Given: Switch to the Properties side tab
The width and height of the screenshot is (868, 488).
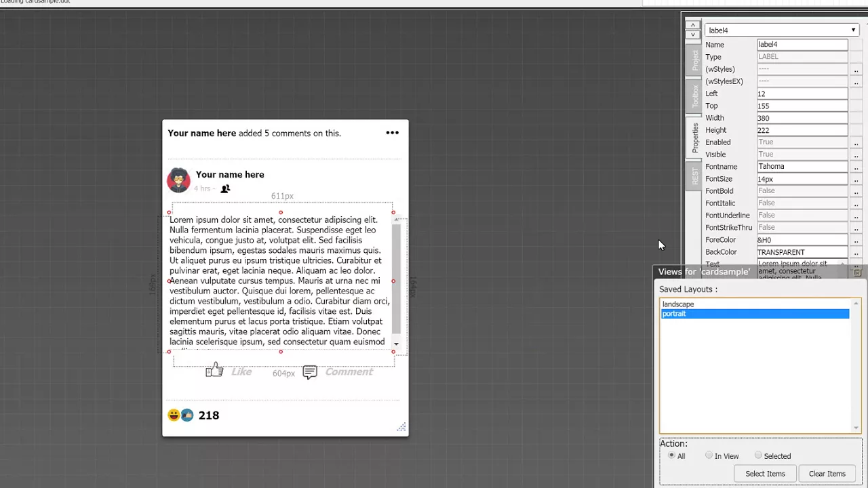Looking at the screenshot, I should [694, 138].
